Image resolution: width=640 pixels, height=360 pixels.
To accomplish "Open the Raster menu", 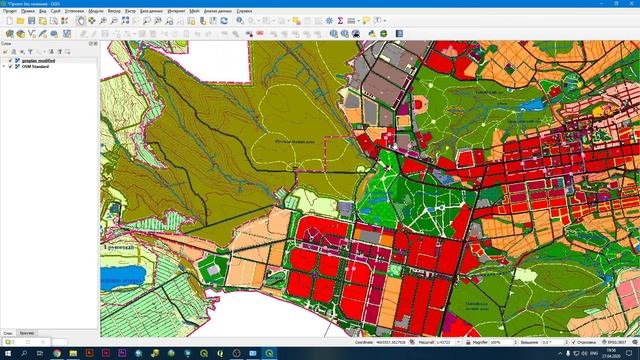I will pyautogui.click(x=130, y=11).
